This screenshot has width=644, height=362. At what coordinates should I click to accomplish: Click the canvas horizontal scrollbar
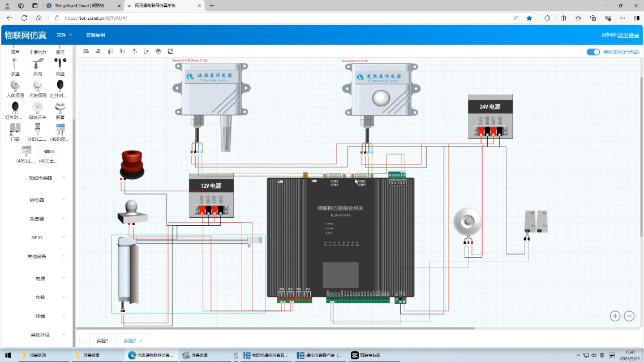pyautogui.click(x=276, y=329)
